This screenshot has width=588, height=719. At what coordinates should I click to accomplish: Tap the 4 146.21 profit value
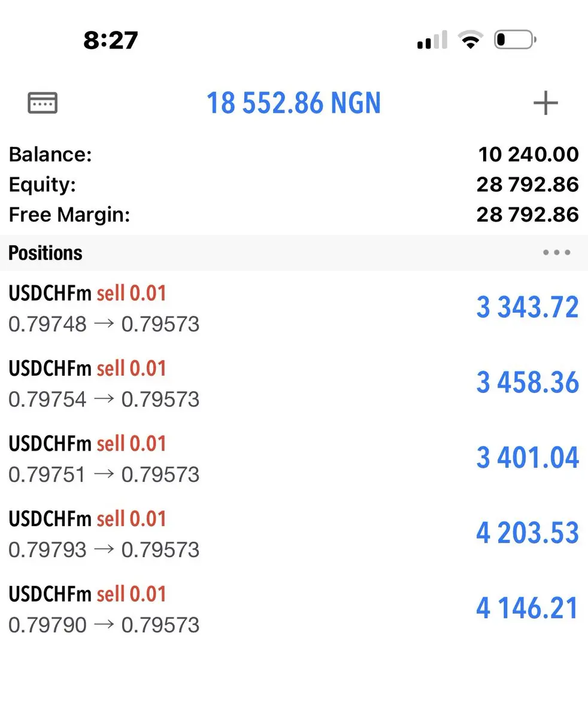pyautogui.click(x=528, y=608)
